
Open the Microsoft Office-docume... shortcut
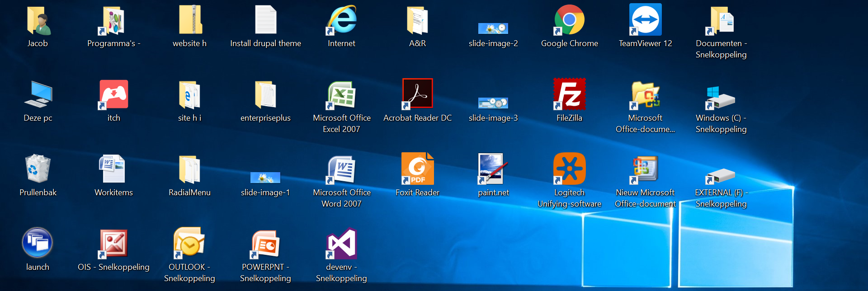646,95
